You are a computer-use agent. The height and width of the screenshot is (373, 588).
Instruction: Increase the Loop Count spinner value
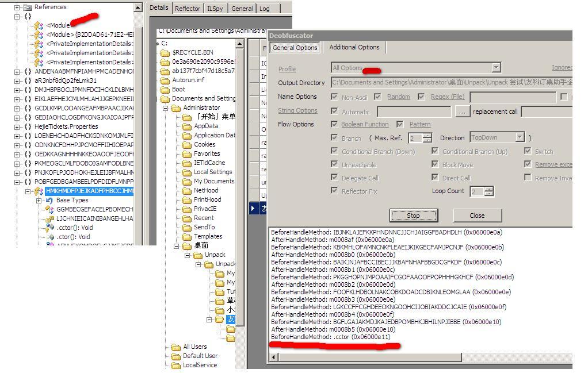pos(489,189)
